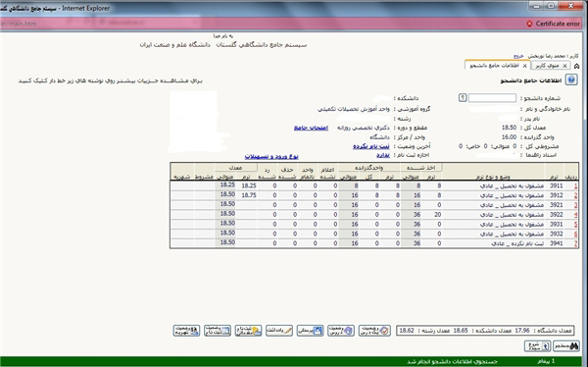The height and width of the screenshot is (367, 588).
Task: Click the شروع مجدد restart button
Action: click(x=537, y=346)
